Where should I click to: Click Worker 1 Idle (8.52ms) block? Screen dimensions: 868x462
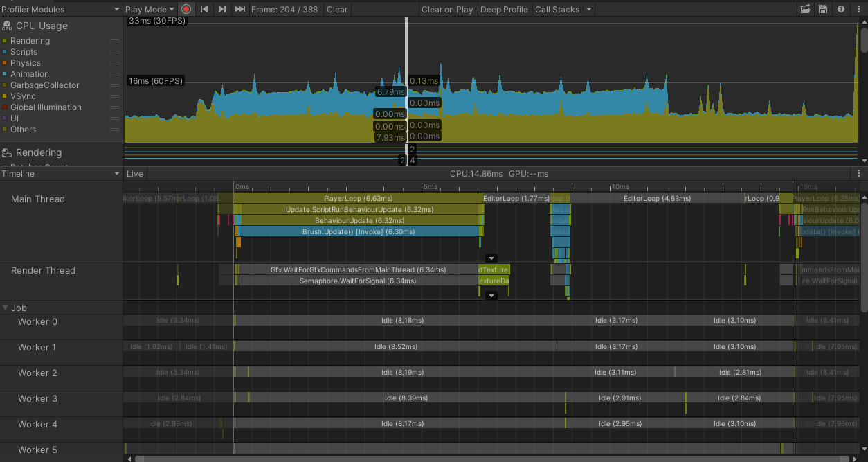tap(395, 346)
